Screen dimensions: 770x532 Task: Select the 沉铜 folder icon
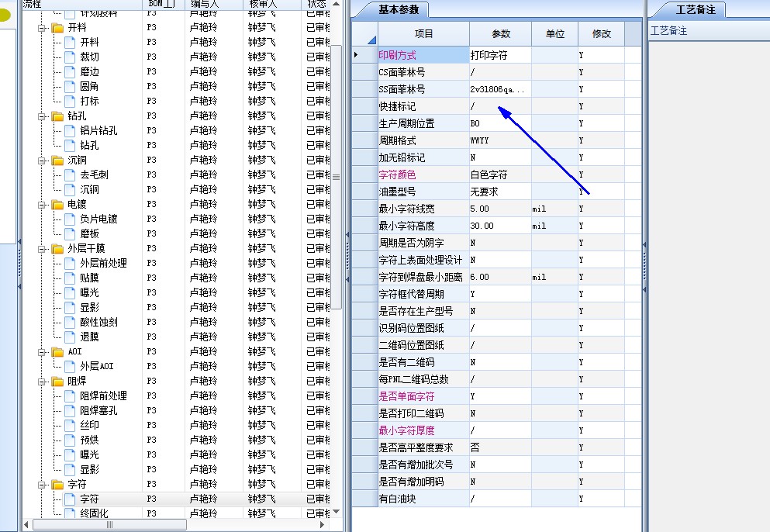point(58,161)
